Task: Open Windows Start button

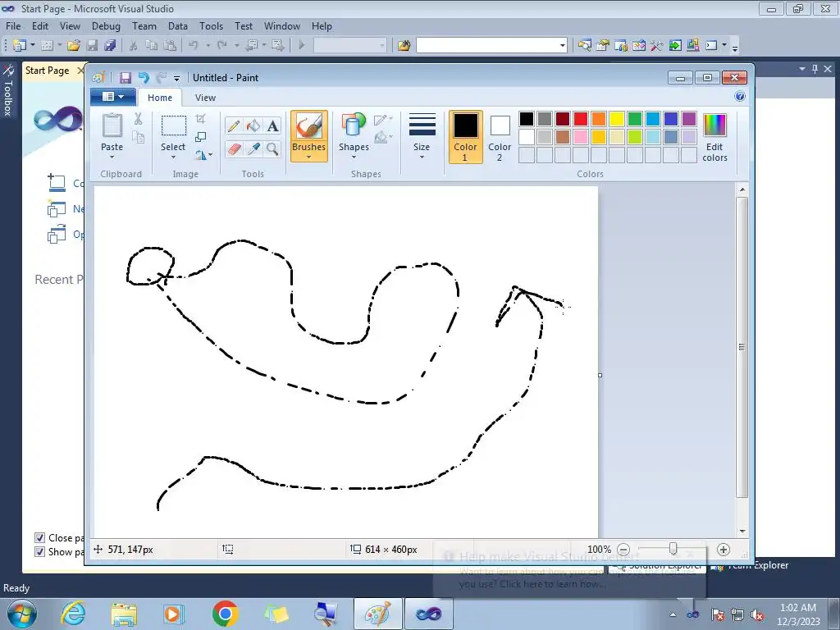Action: [x=21, y=614]
